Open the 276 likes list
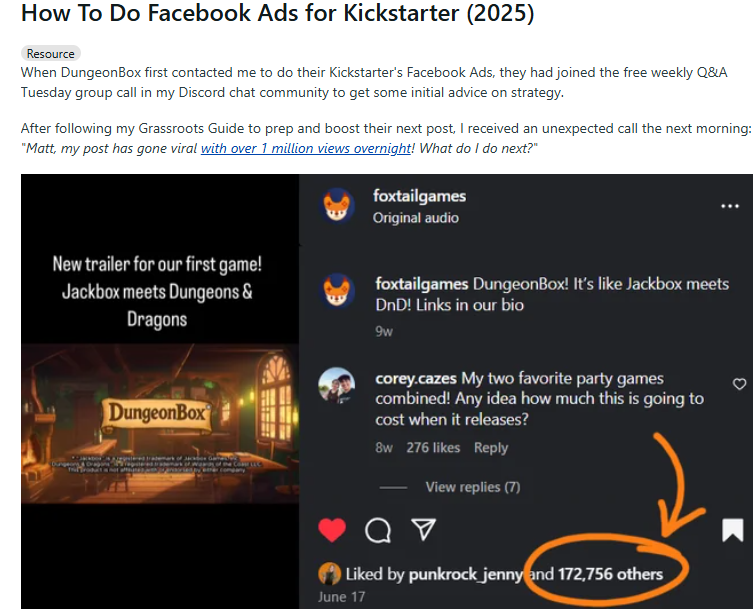 pos(431,448)
